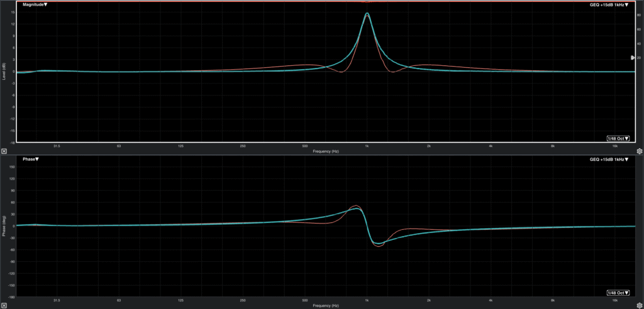Open GEQ +15dB 1kHz dropdown in Phase pane

click(x=609, y=159)
